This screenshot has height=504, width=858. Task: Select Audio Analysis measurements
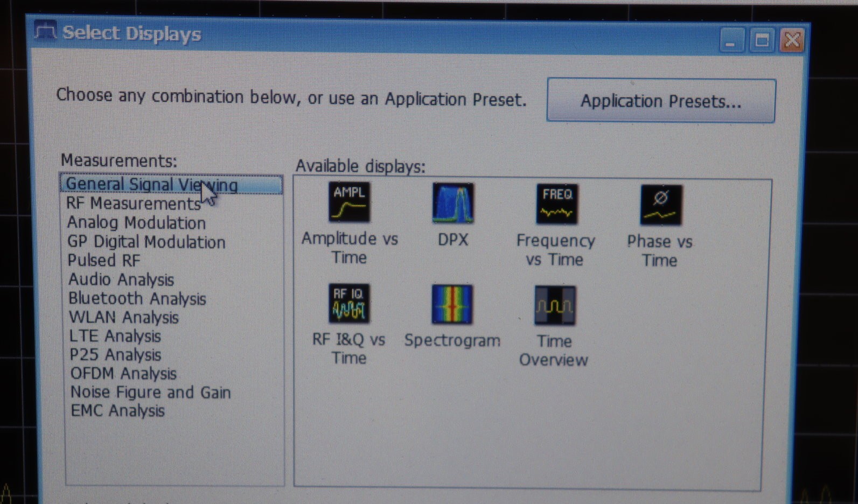(x=121, y=279)
